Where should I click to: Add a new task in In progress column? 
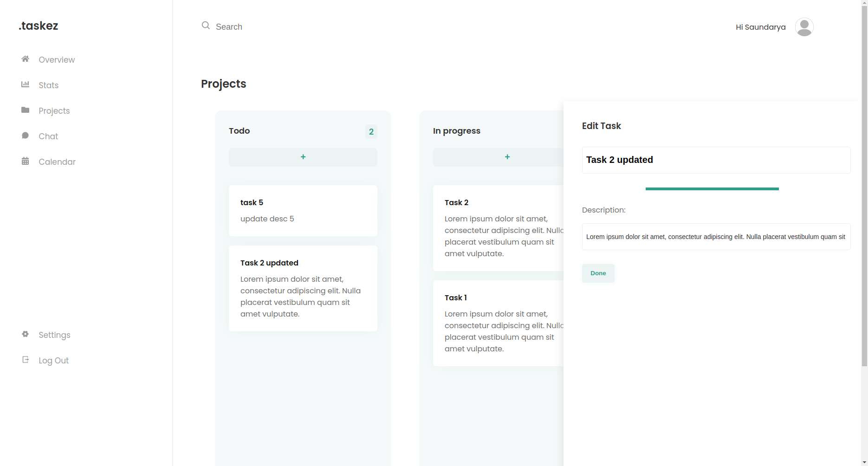[507, 157]
